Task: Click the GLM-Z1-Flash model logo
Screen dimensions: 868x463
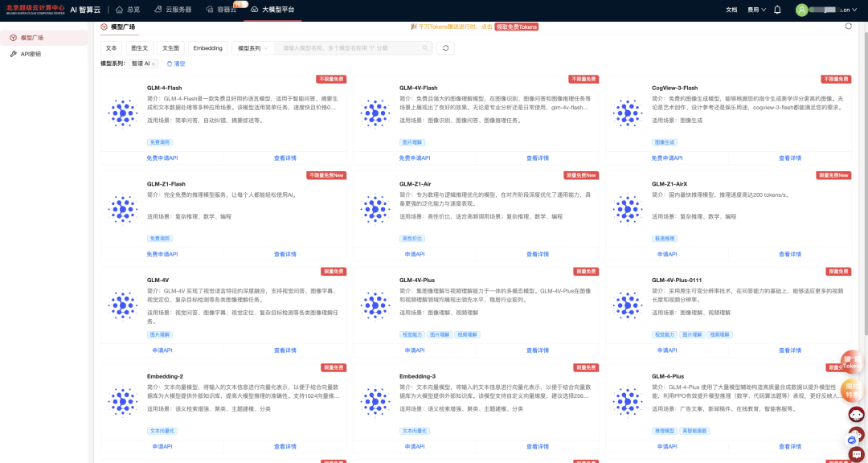Action: 123,210
